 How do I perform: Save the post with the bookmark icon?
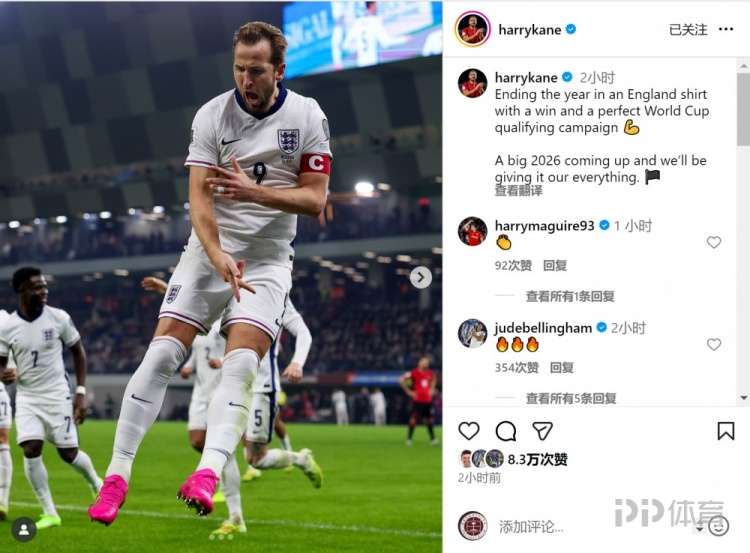point(726,431)
